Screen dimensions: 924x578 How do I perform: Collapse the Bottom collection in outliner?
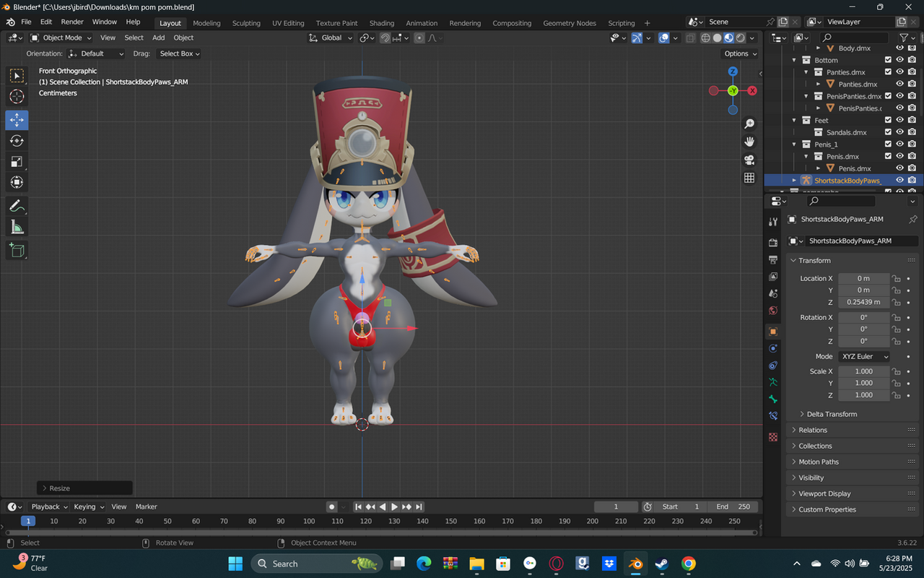pos(795,60)
